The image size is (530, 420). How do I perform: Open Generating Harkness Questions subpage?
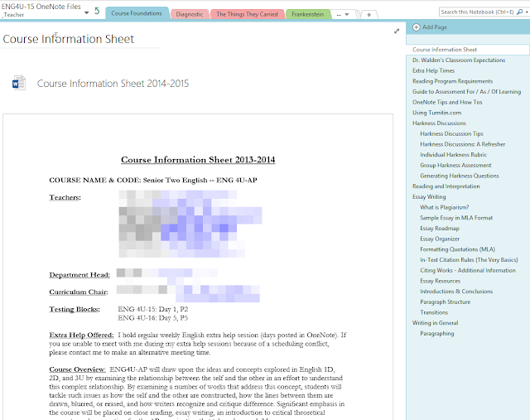[x=460, y=175]
